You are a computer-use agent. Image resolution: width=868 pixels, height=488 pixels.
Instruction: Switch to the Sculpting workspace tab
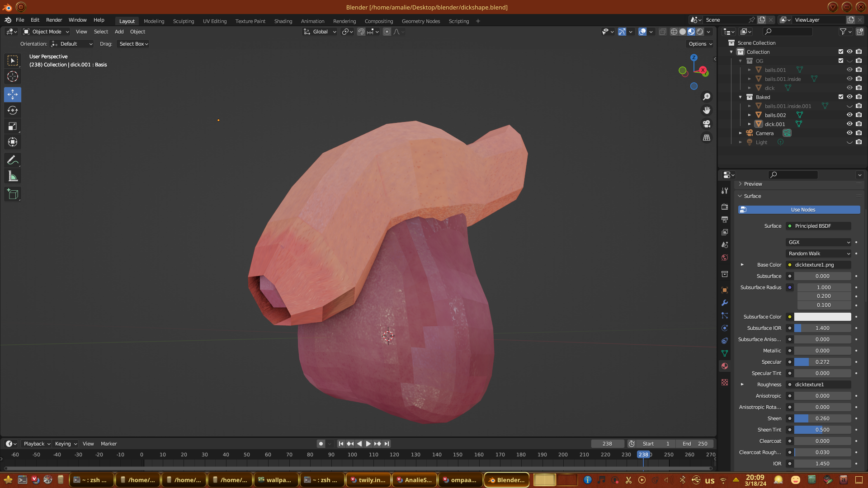183,21
